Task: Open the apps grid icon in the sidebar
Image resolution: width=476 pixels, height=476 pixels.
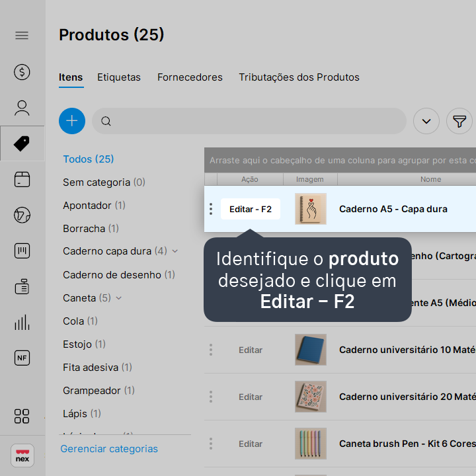Action: [x=22, y=416]
